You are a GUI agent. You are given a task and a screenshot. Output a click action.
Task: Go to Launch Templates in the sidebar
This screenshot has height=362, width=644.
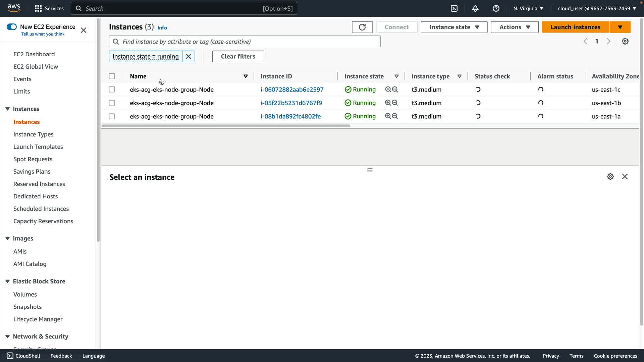38,147
